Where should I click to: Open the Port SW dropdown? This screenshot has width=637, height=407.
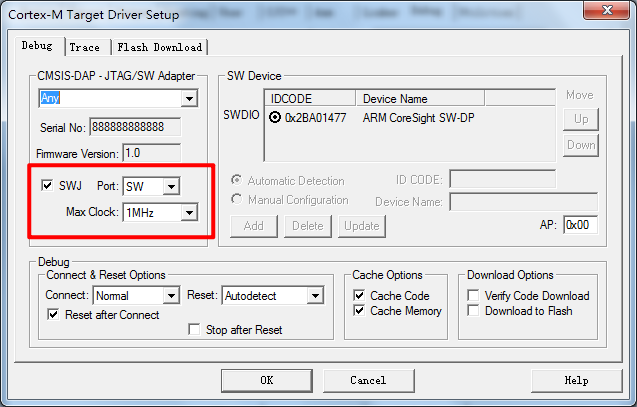pos(171,187)
